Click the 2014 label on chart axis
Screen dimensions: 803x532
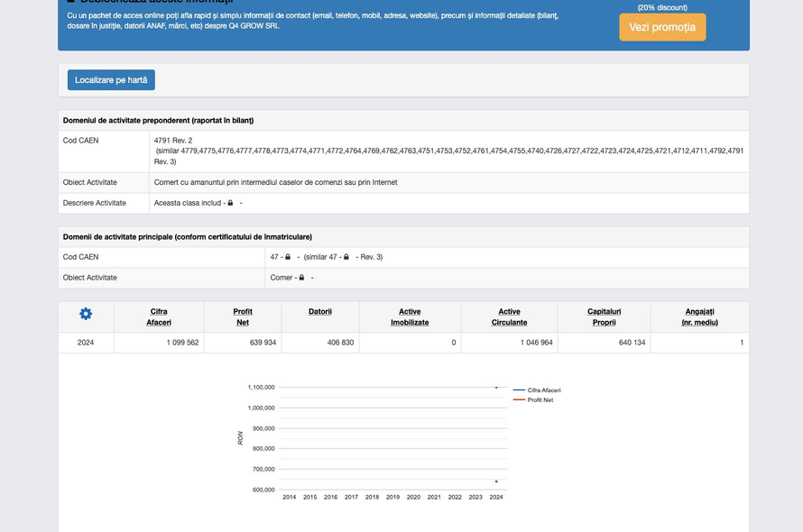tap(290, 497)
